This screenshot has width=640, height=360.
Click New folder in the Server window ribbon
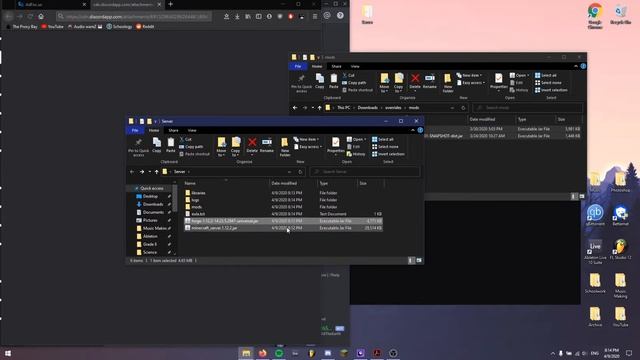point(285,147)
